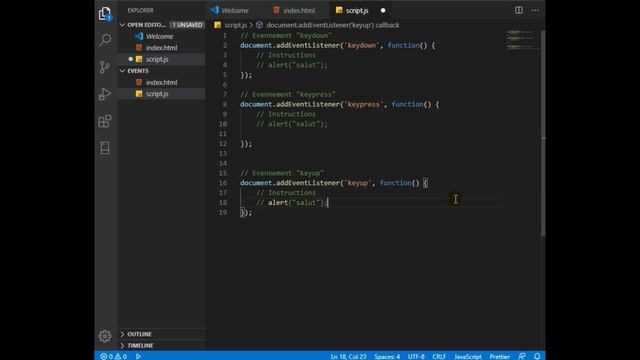Click the 'keydown' string on line 2
This screenshot has height=360, width=640.
pos(362,45)
